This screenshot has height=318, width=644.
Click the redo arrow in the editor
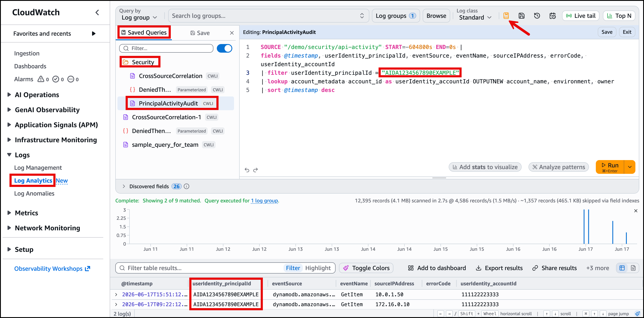coord(256,170)
